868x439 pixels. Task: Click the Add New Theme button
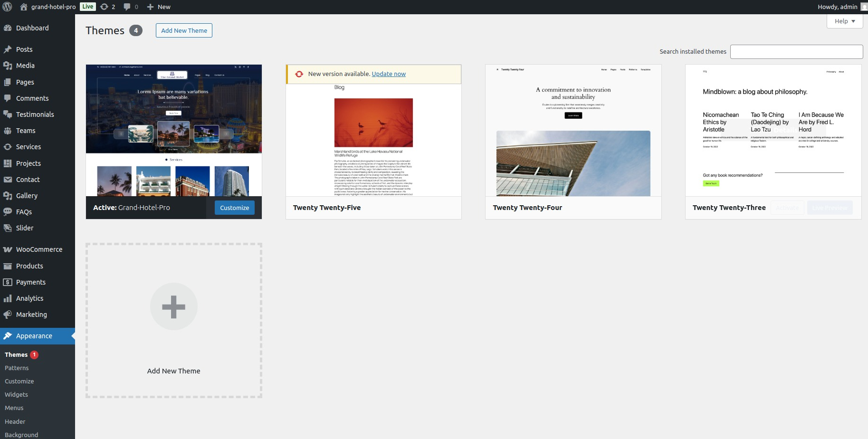point(184,30)
